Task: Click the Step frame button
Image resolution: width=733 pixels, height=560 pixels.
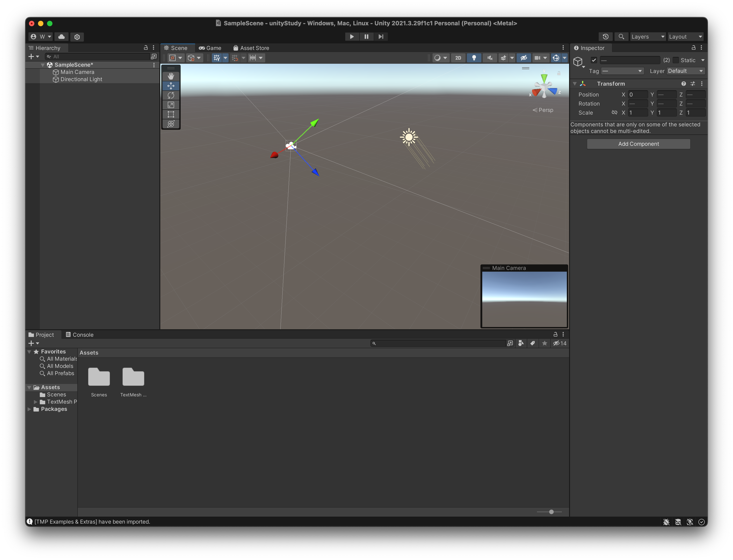Action: coord(381,37)
